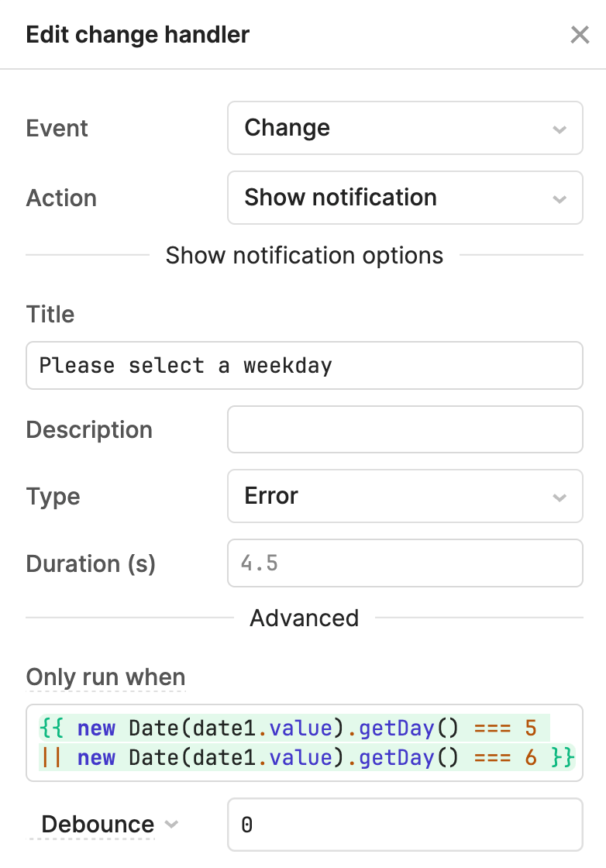Open the Event dropdown showing Change
This screenshot has height=868, width=606.
[x=405, y=128]
